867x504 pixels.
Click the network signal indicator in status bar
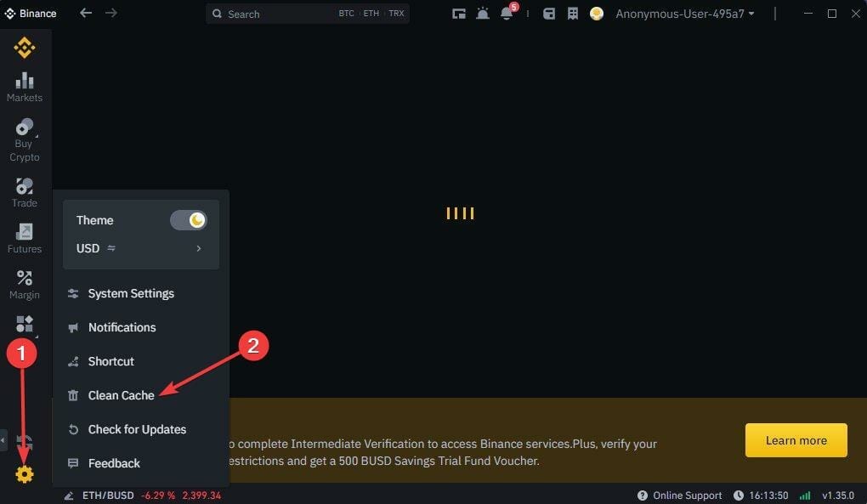click(805, 495)
